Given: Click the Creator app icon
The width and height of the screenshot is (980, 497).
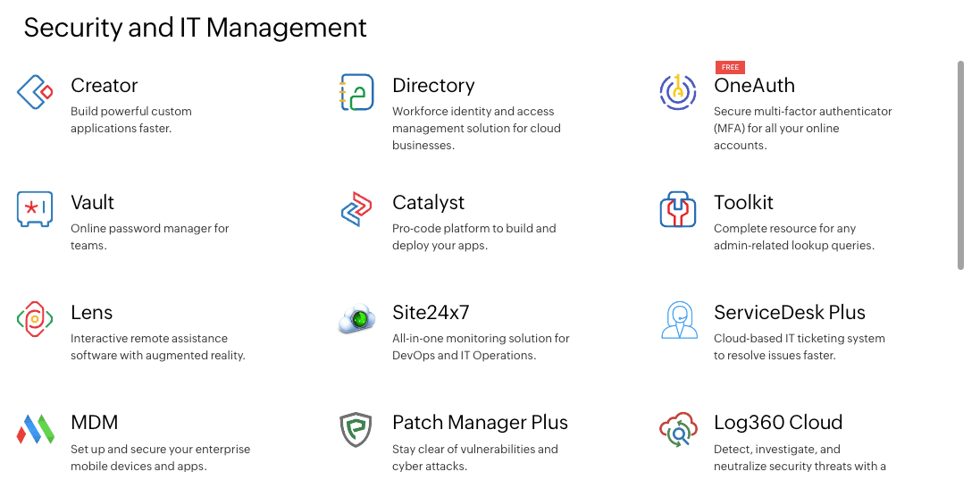Looking at the screenshot, I should click(x=35, y=92).
